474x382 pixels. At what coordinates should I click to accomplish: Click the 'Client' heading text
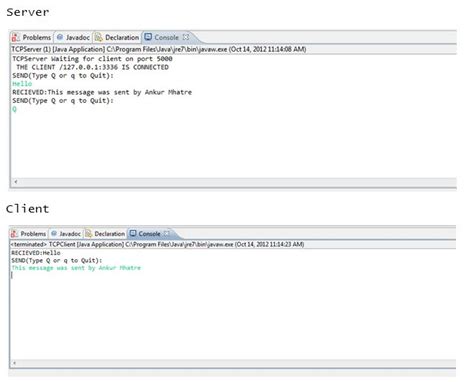[27, 209]
